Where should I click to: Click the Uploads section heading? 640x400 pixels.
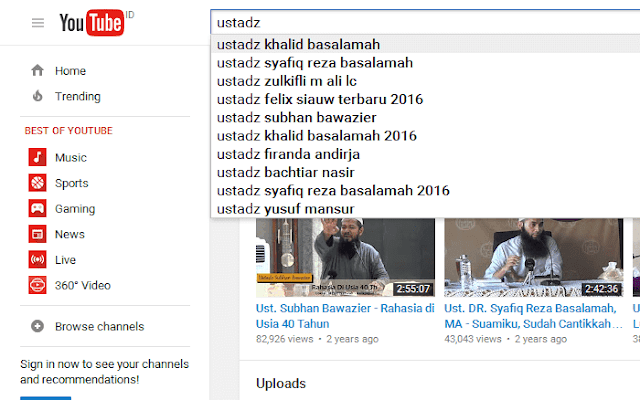point(281,383)
